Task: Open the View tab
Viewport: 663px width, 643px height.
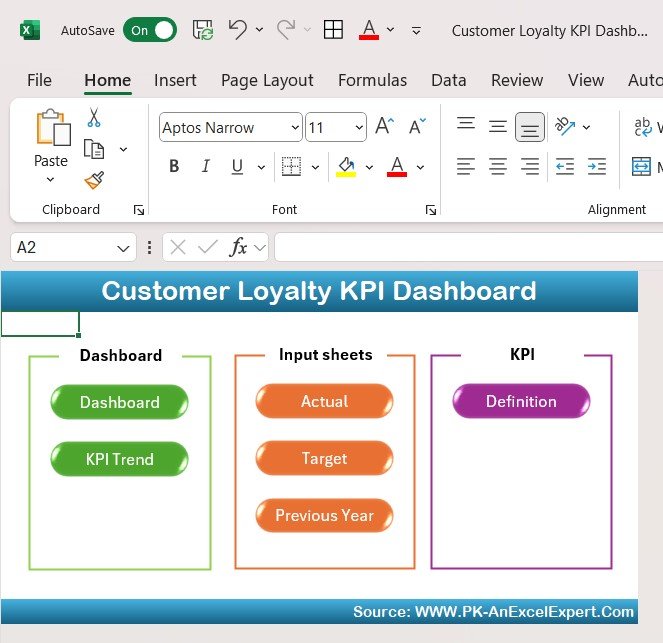Action: [586, 80]
